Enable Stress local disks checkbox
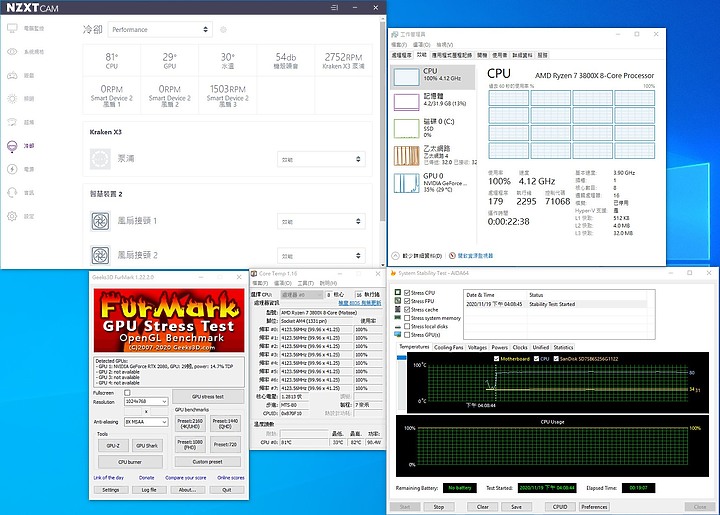Viewport: 720px width, 515px height. (407, 326)
